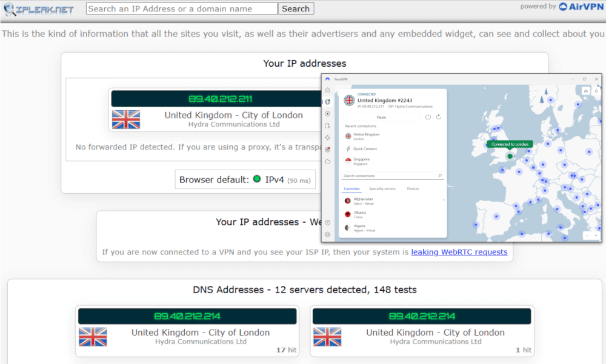Image resolution: width=606 pixels, height=364 pixels.
Task: Minimize the NordVPN window
Action: [x=573, y=79]
